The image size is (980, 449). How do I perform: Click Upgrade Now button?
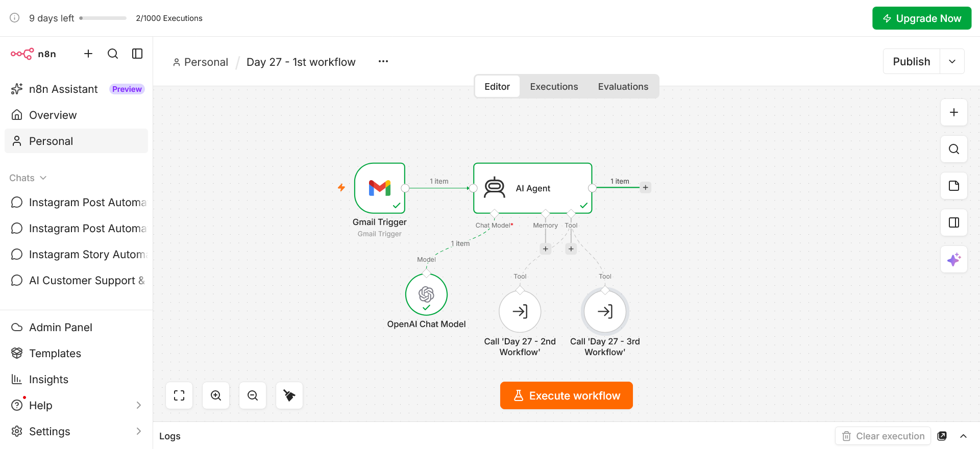click(922, 18)
